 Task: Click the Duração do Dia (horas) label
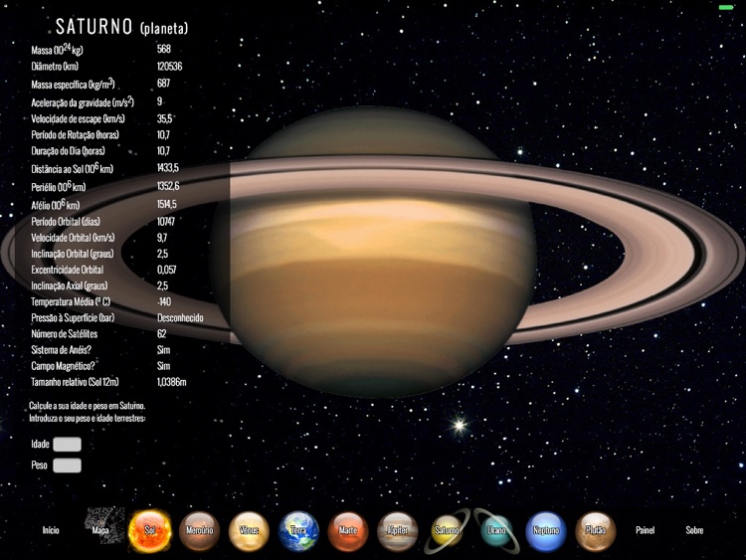pos(68,151)
